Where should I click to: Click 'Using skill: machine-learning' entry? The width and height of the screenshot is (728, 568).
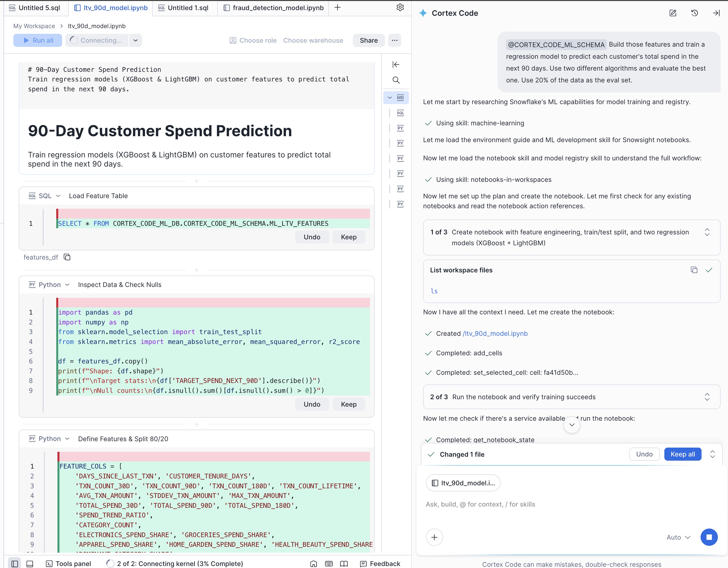coord(480,123)
